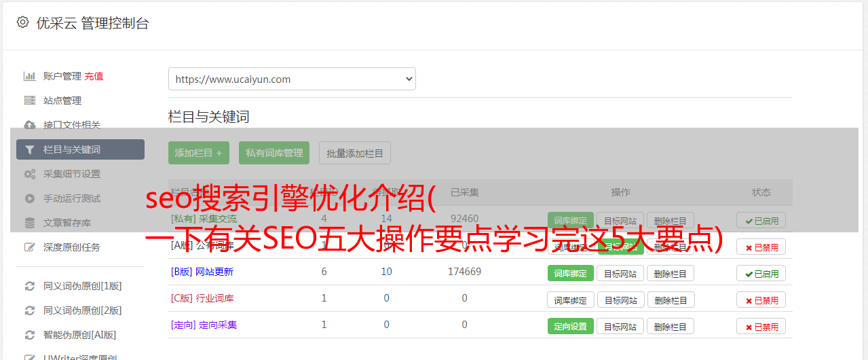
Task: Click the 状态 column header
Action: coord(761,192)
